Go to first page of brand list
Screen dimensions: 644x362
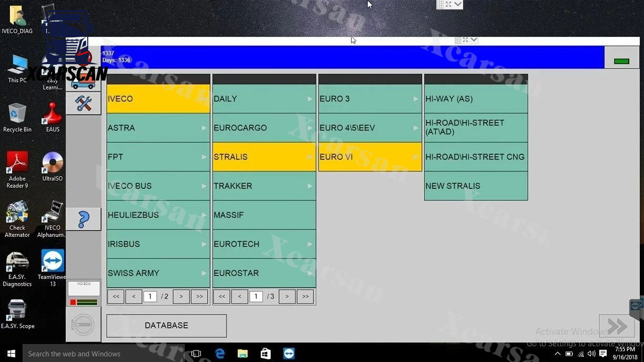pyautogui.click(x=116, y=297)
